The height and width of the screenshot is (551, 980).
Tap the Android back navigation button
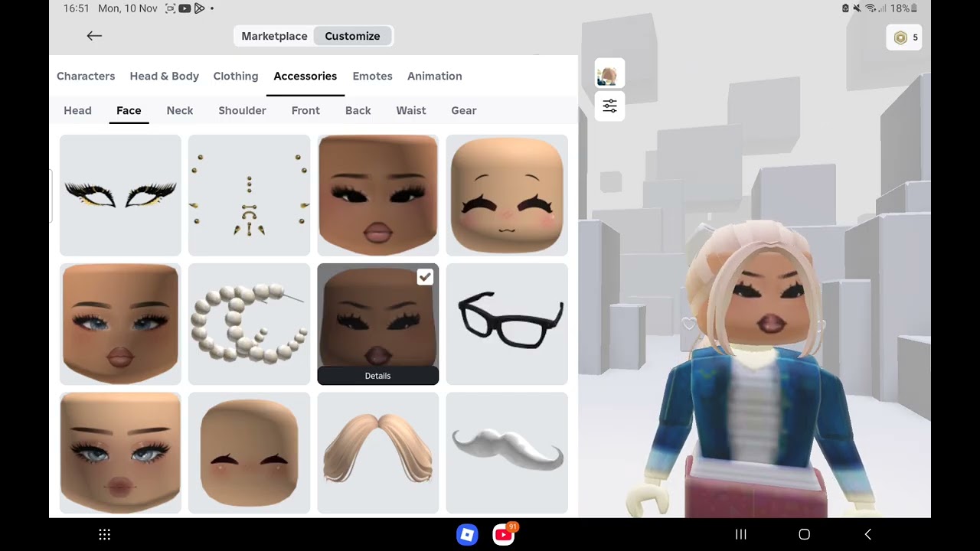[x=867, y=534]
